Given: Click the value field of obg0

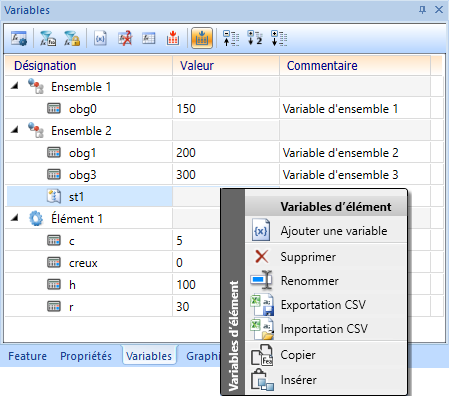Looking at the screenshot, I should pyautogui.click(x=226, y=109).
